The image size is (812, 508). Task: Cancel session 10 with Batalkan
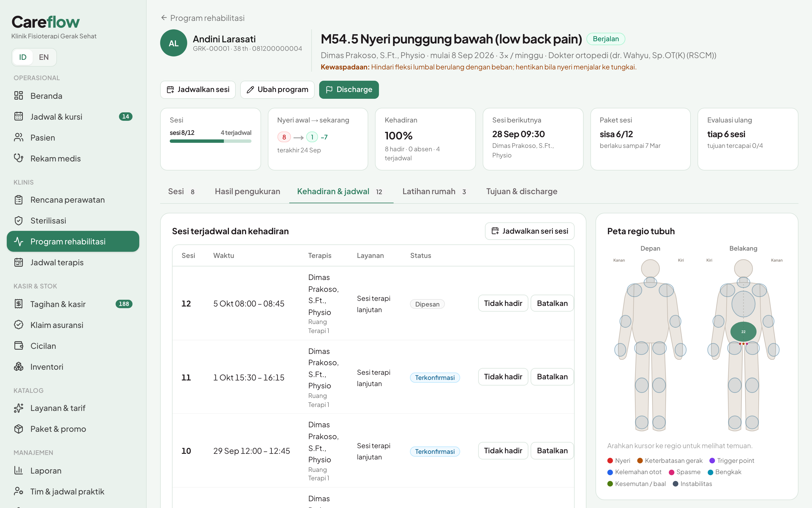552,451
